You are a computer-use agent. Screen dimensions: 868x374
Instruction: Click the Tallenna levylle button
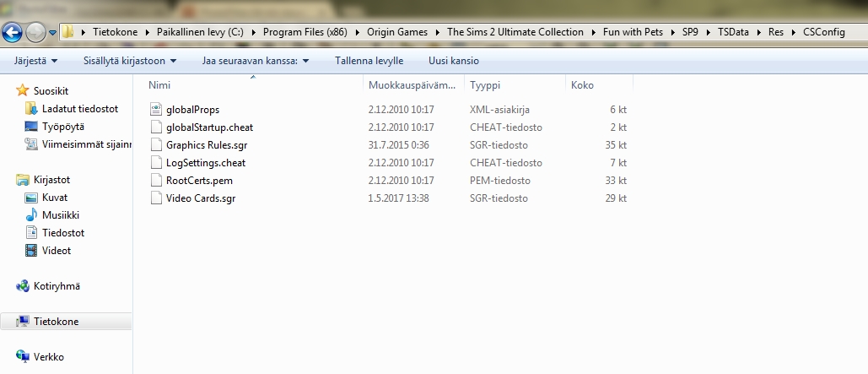coord(369,62)
